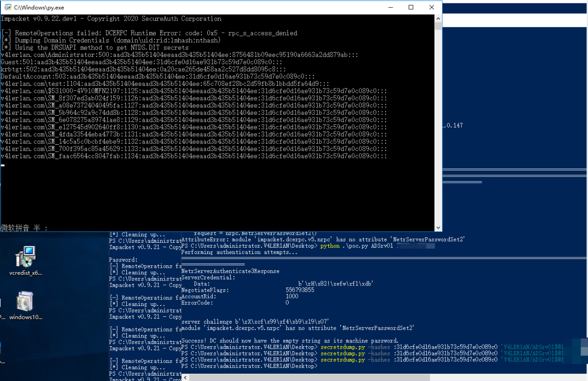Click the v4ler1an.com\Administrator:500 hash line
Image resolution: width=588 pixels, height=381 pixels.
click(179, 55)
